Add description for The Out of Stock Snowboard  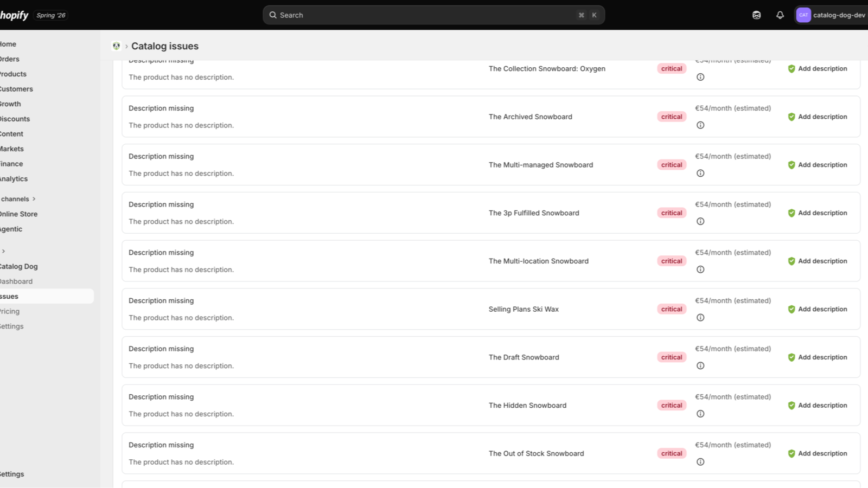817,453
